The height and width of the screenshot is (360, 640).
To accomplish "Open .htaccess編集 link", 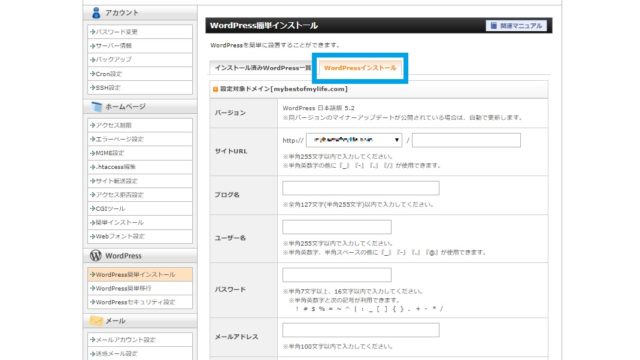I will point(140,167).
